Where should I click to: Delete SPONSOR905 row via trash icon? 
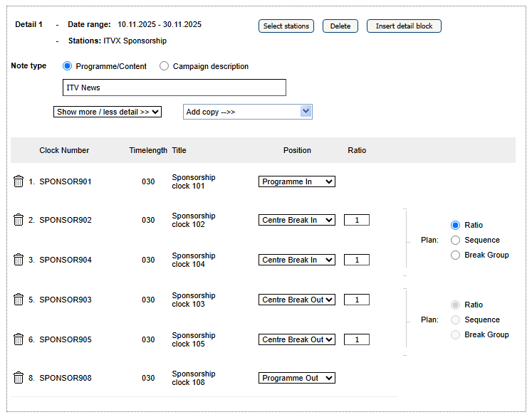point(19,339)
